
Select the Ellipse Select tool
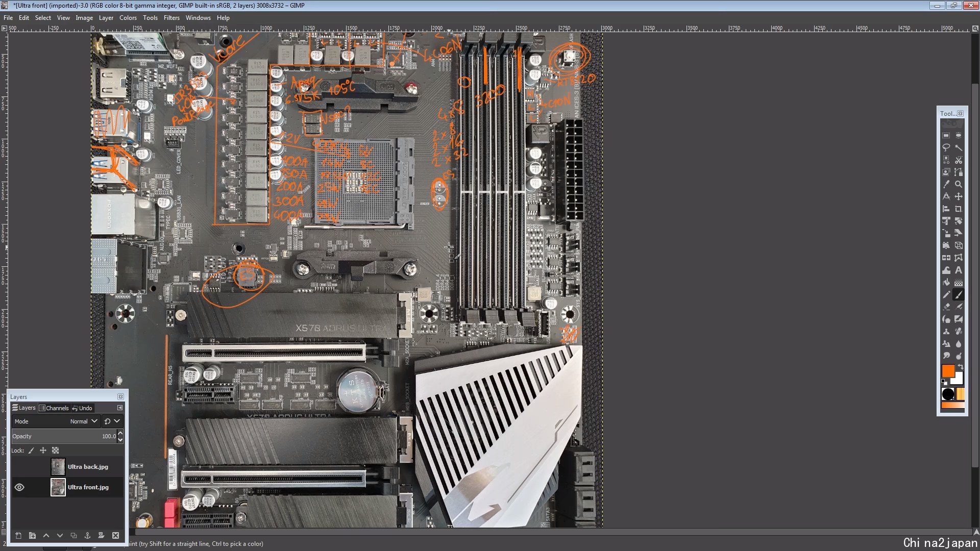coord(958,136)
